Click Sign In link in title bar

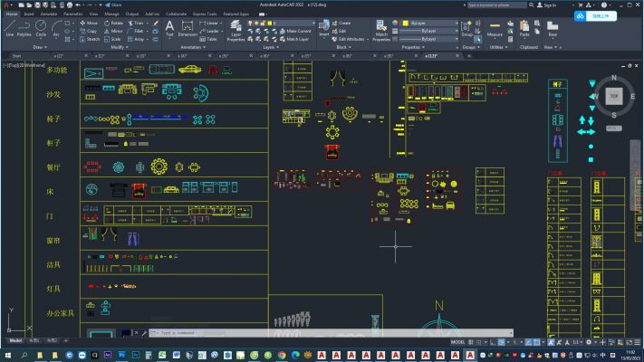[x=549, y=5]
